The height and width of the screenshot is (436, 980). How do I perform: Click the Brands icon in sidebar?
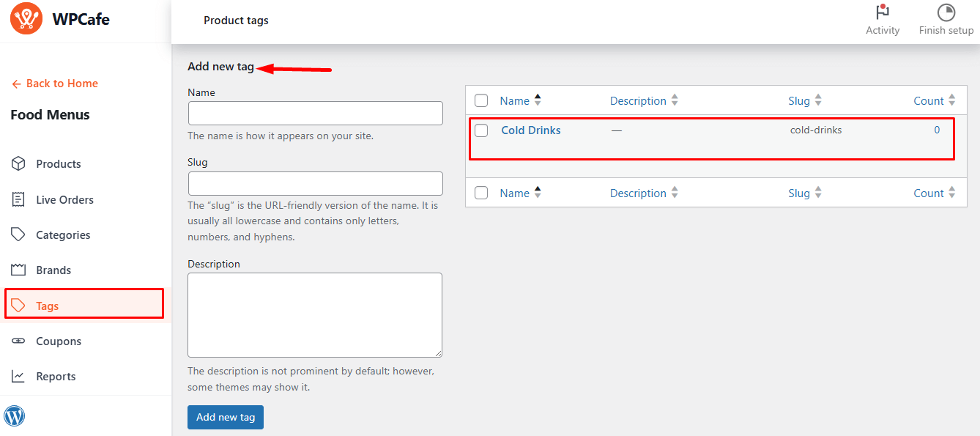point(18,270)
